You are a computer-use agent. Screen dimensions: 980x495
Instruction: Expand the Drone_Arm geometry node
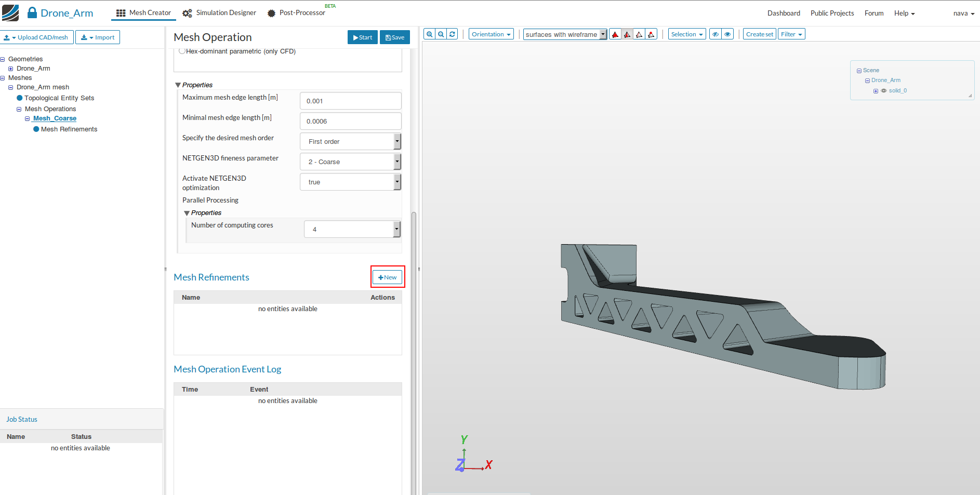(10, 69)
